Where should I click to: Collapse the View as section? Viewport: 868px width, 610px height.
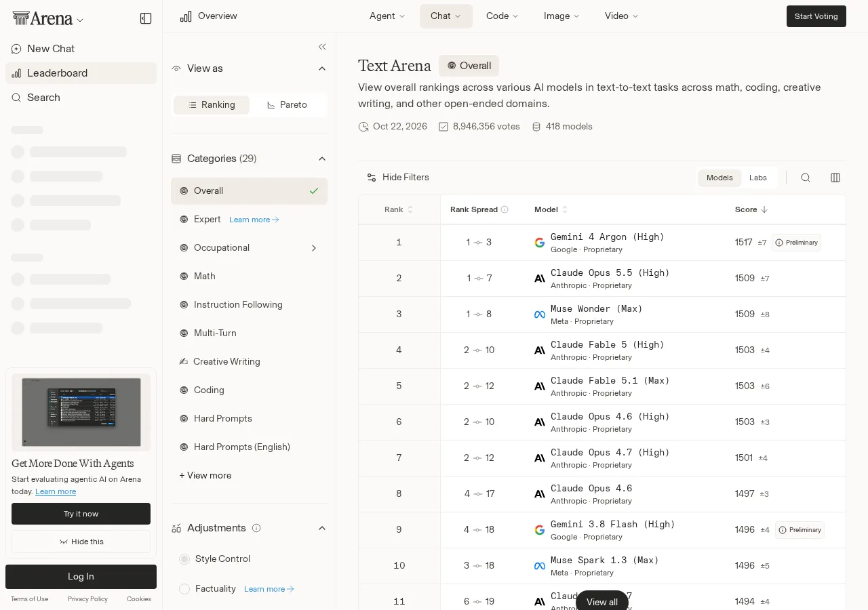[322, 68]
